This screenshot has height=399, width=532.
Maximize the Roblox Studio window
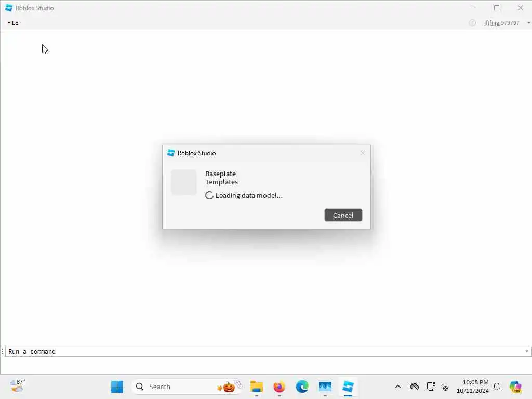click(497, 8)
